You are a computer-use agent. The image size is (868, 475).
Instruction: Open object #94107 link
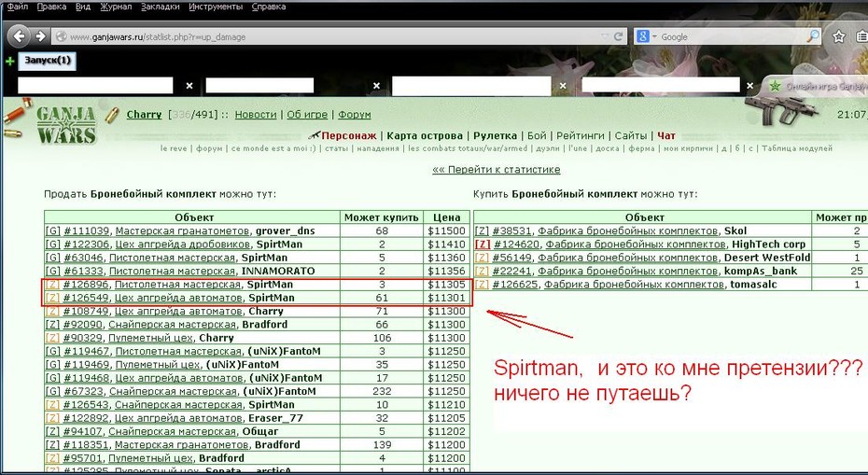[x=83, y=431]
